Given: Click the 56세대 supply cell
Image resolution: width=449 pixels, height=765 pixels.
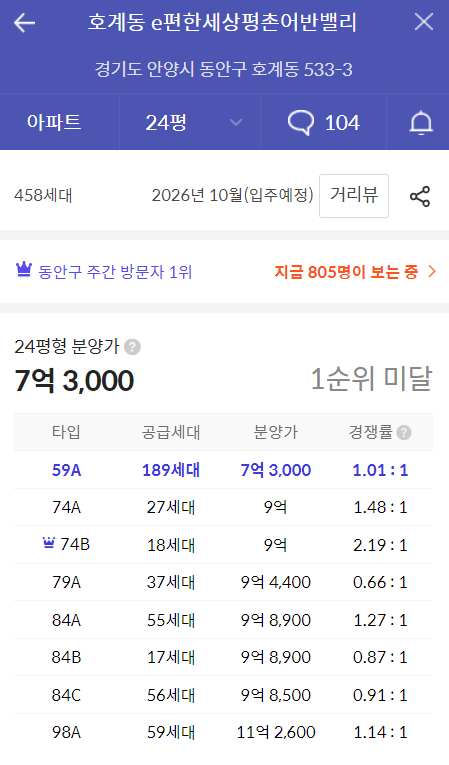Looking at the screenshot, I should [x=171, y=695].
